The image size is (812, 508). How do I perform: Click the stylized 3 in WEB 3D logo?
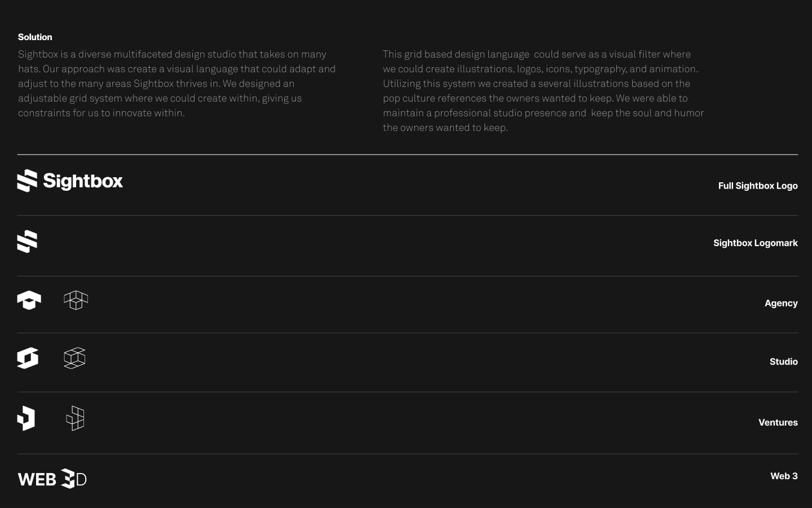[x=68, y=479]
